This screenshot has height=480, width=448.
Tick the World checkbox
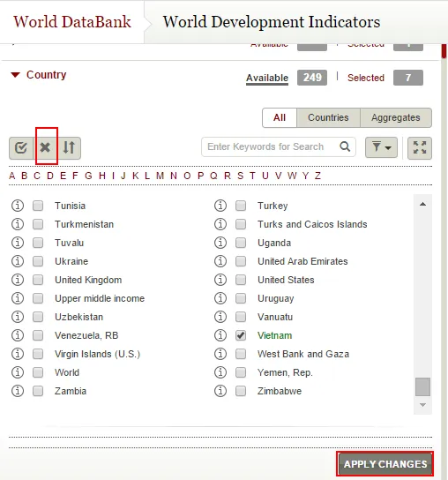click(x=38, y=372)
